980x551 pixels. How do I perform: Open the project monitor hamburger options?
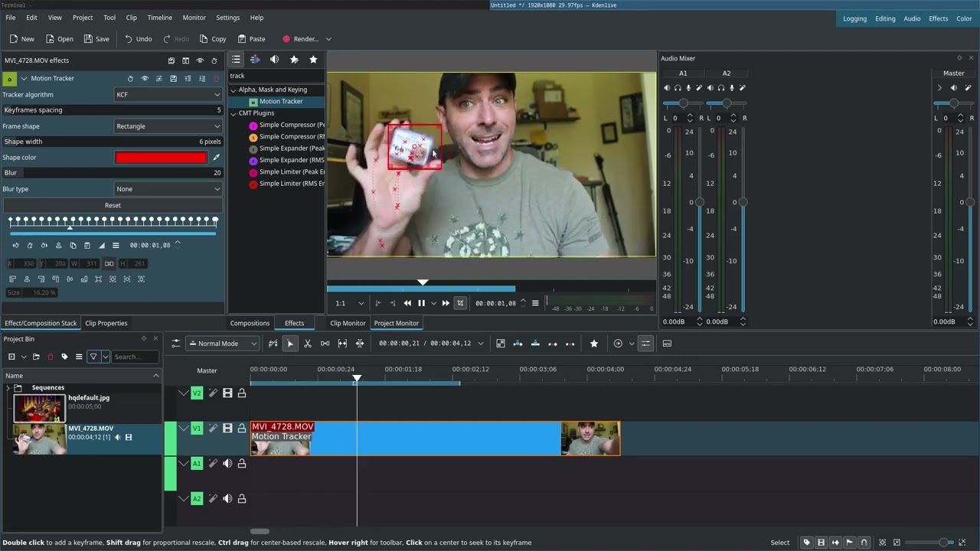(535, 303)
